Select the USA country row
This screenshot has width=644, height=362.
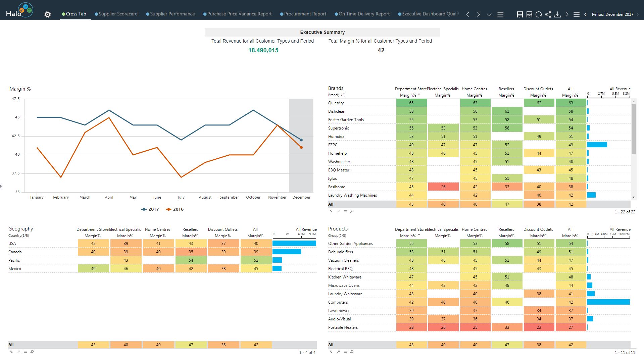162,244
